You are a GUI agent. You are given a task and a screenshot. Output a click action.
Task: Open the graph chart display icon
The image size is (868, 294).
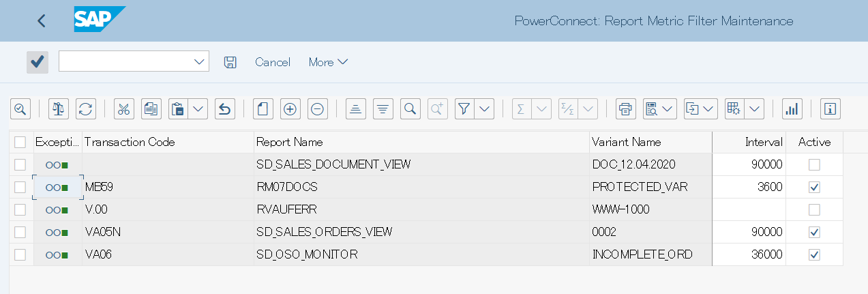[x=792, y=108]
